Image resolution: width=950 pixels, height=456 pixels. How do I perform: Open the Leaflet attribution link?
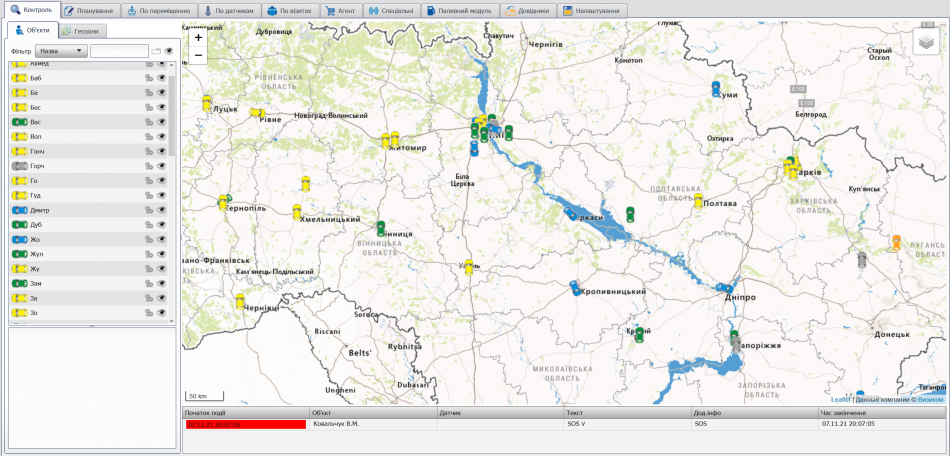(840, 399)
